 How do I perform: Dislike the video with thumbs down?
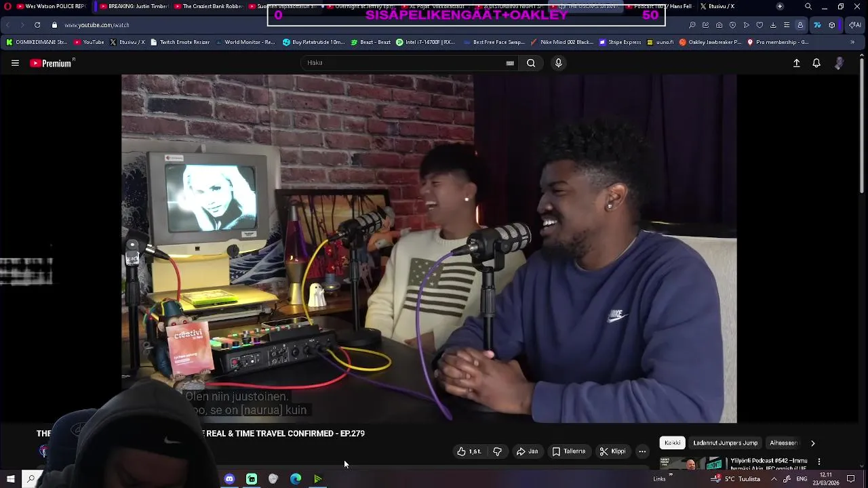tap(497, 451)
